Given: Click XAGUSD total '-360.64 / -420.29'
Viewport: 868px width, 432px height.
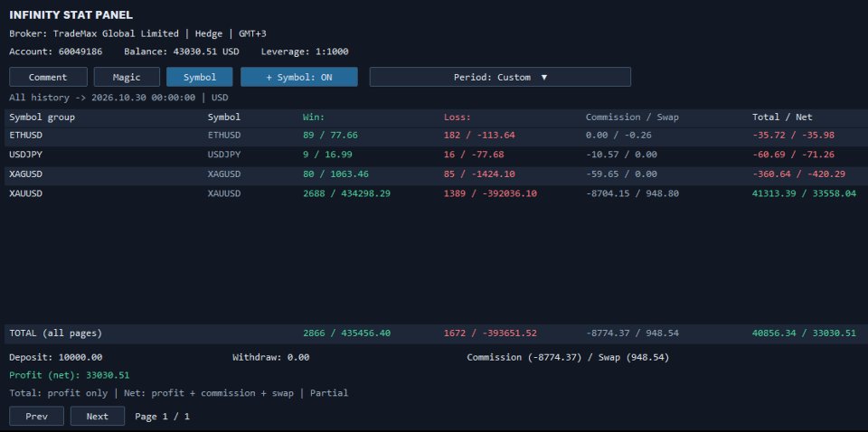Looking at the screenshot, I should pyautogui.click(x=798, y=174).
